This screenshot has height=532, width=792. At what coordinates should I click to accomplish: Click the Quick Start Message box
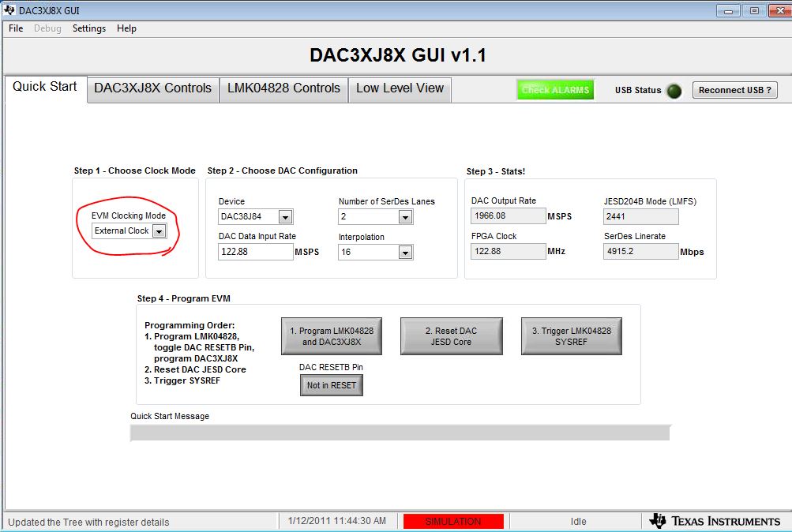tap(400, 433)
